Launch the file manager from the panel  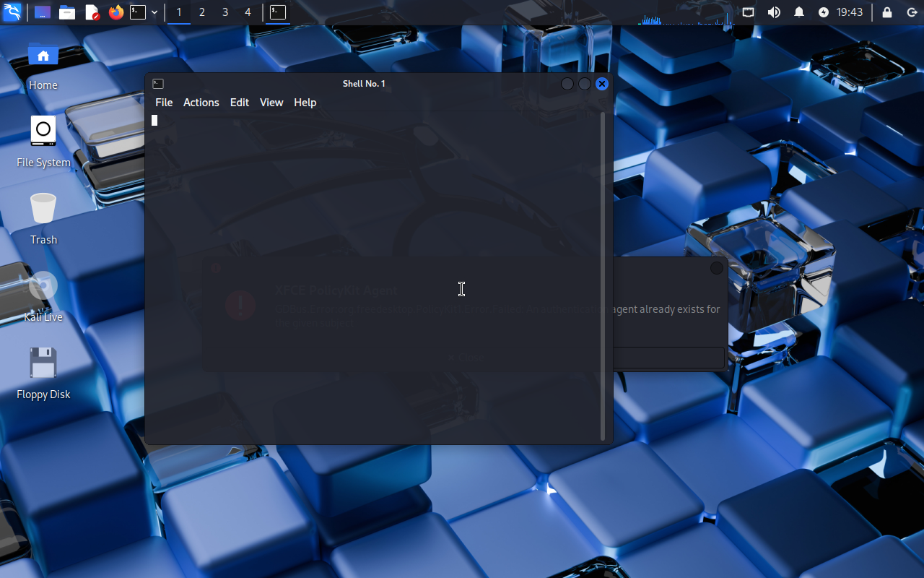pos(67,12)
